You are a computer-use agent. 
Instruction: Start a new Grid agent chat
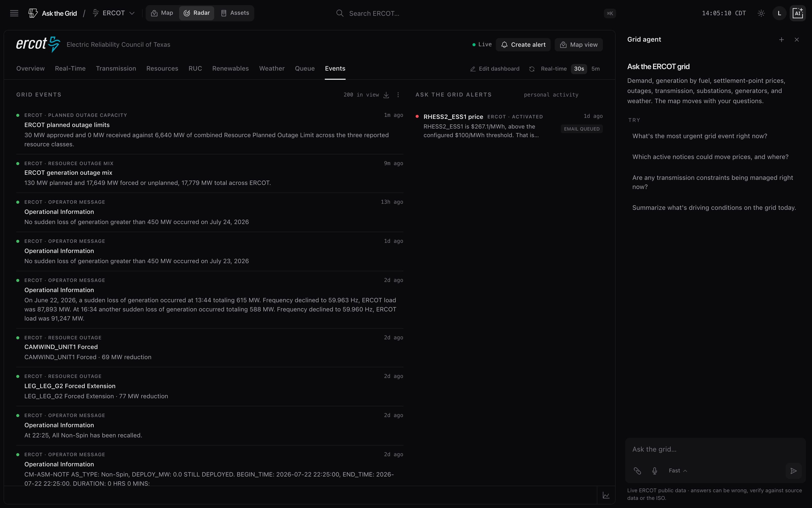click(782, 40)
